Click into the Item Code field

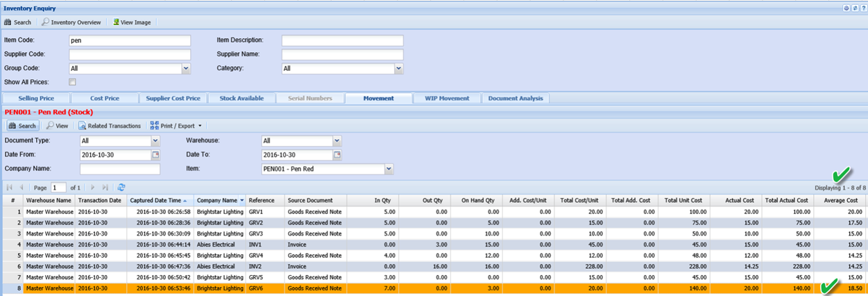(x=130, y=41)
